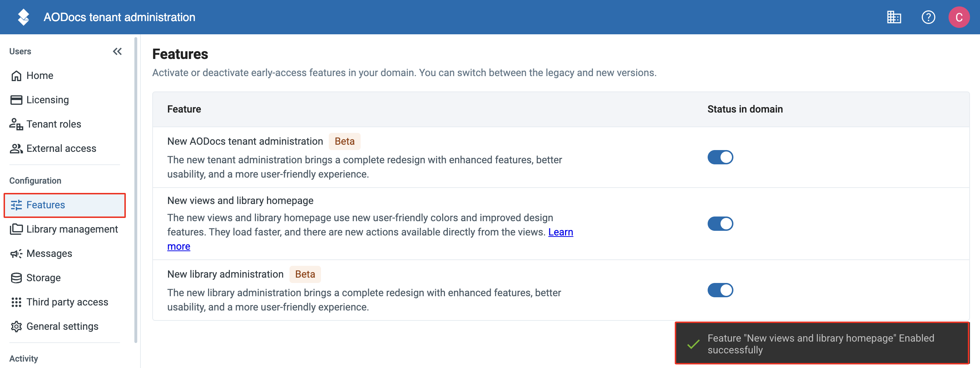Click the External access people icon
Screen dimensions: 980x368
[x=16, y=149]
